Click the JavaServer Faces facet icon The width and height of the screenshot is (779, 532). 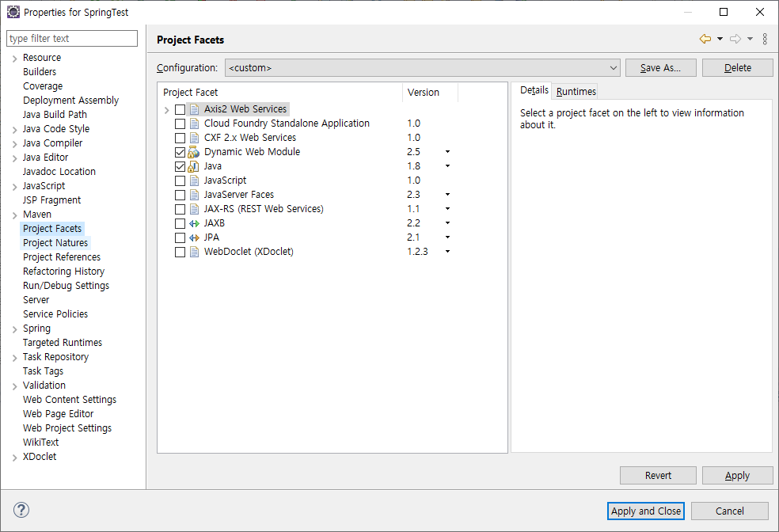(x=194, y=195)
